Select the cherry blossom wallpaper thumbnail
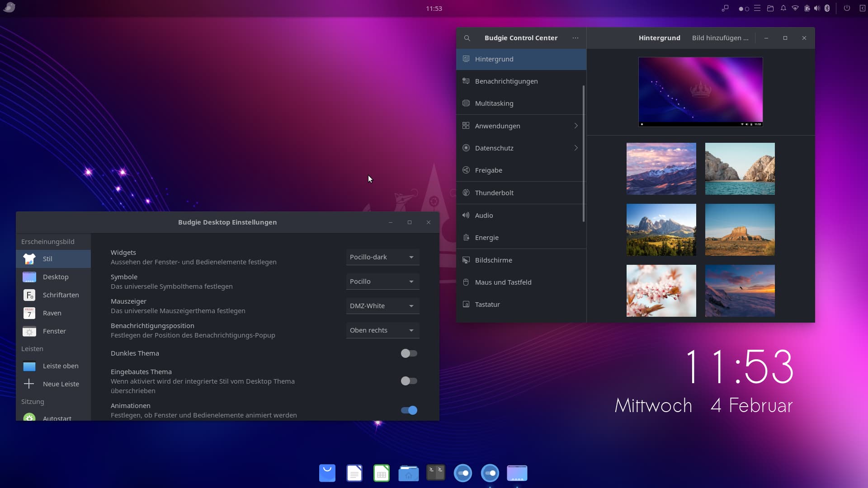 pos(661,291)
